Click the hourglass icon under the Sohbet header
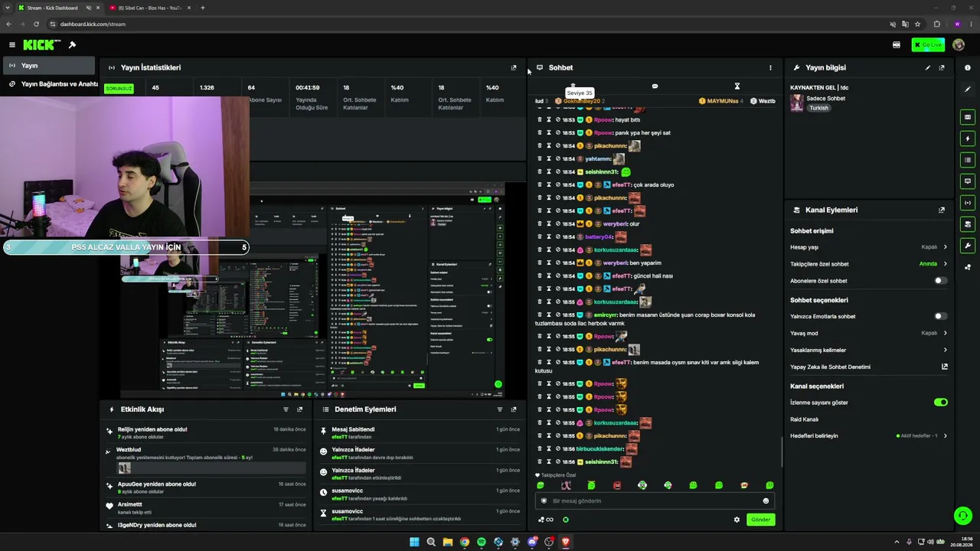 (x=737, y=86)
